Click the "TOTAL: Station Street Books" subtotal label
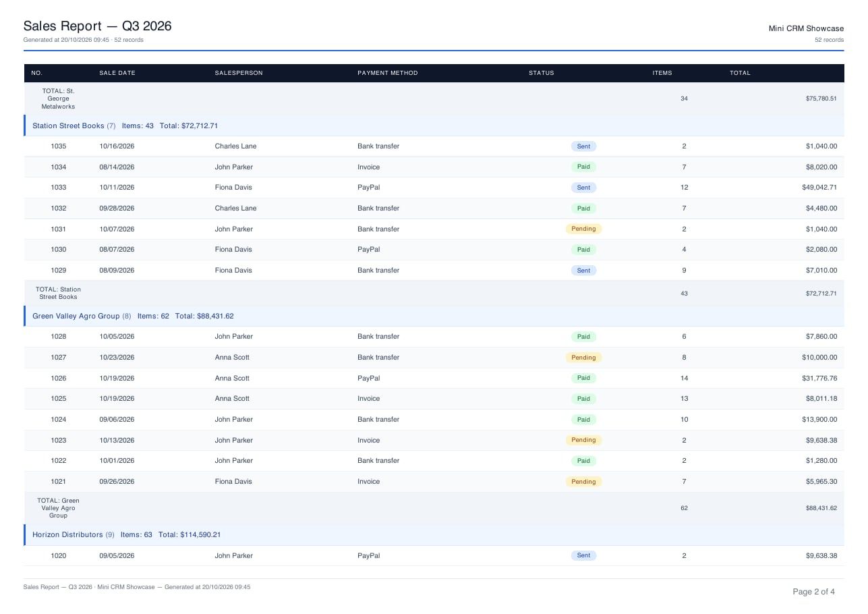 (58, 293)
